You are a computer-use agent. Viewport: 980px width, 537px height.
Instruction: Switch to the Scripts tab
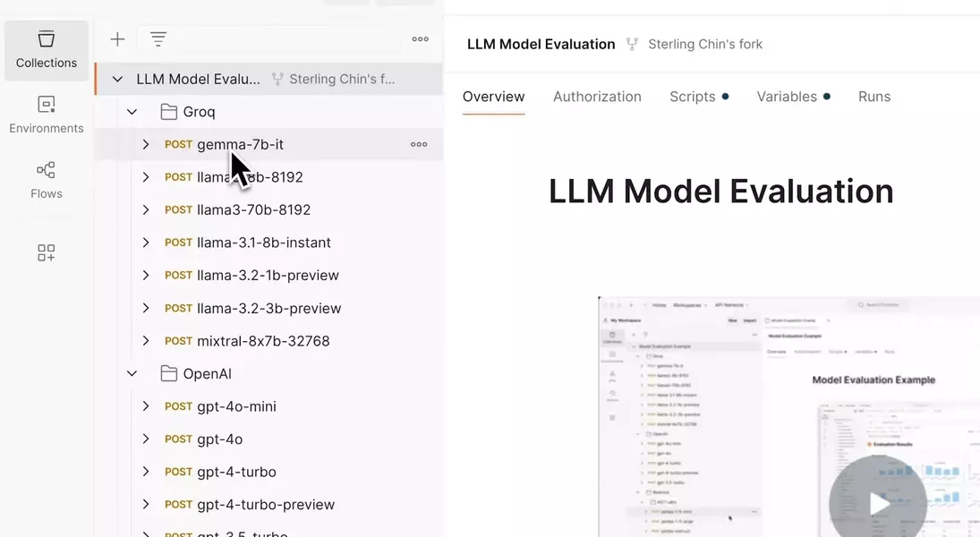tap(699, 97)
